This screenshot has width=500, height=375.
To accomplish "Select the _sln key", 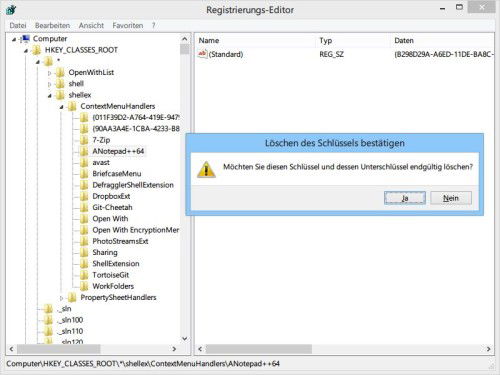I will [64, 309].
